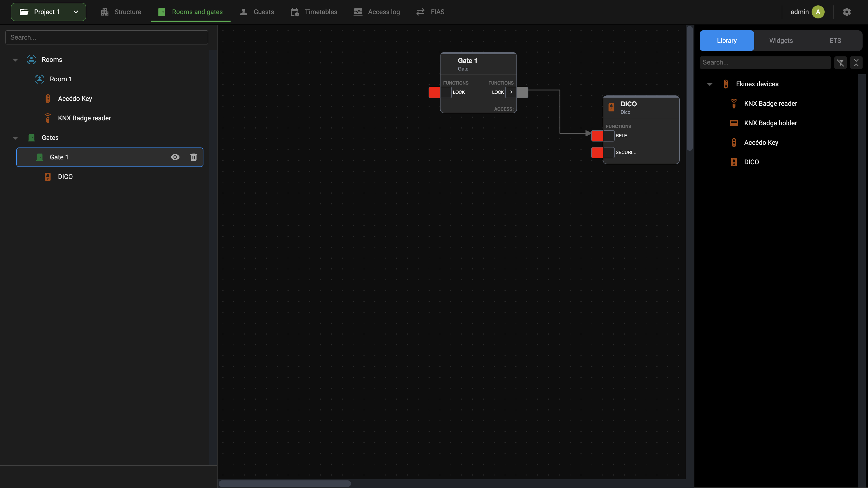This screenshot has height=488, width=868.
Task: Click the Ekinex devices label
Action: (x=757, y=84)
